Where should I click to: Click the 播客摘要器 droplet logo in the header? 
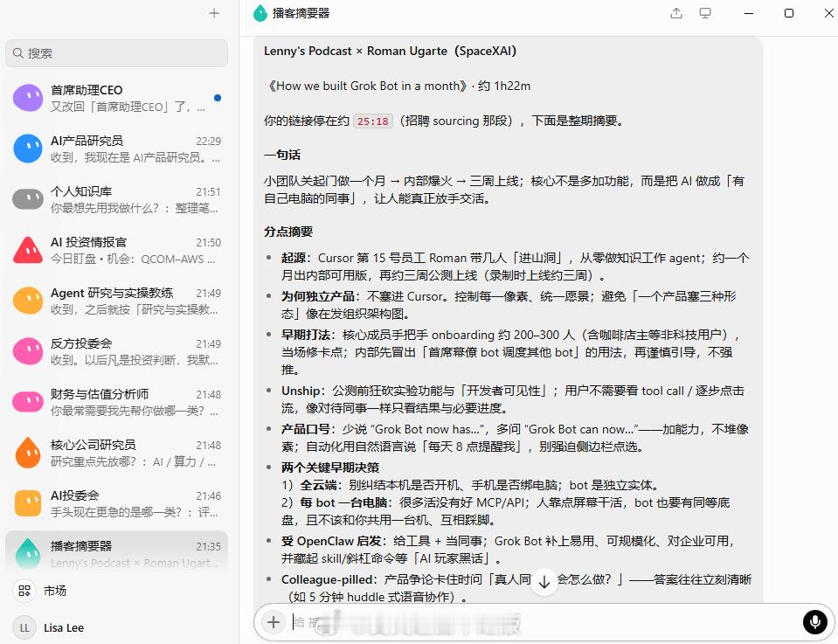click(x=260, y=13)
